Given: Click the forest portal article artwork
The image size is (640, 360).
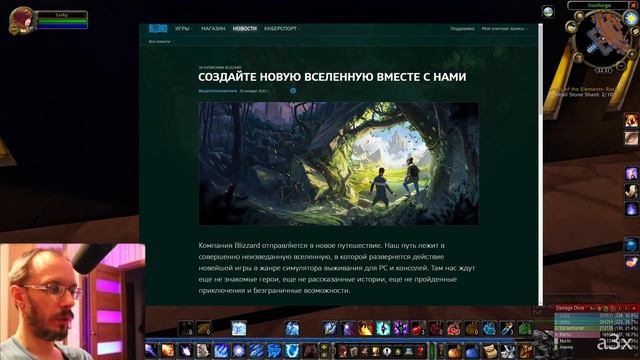Looking at the screenshot, I should point(338,164).
